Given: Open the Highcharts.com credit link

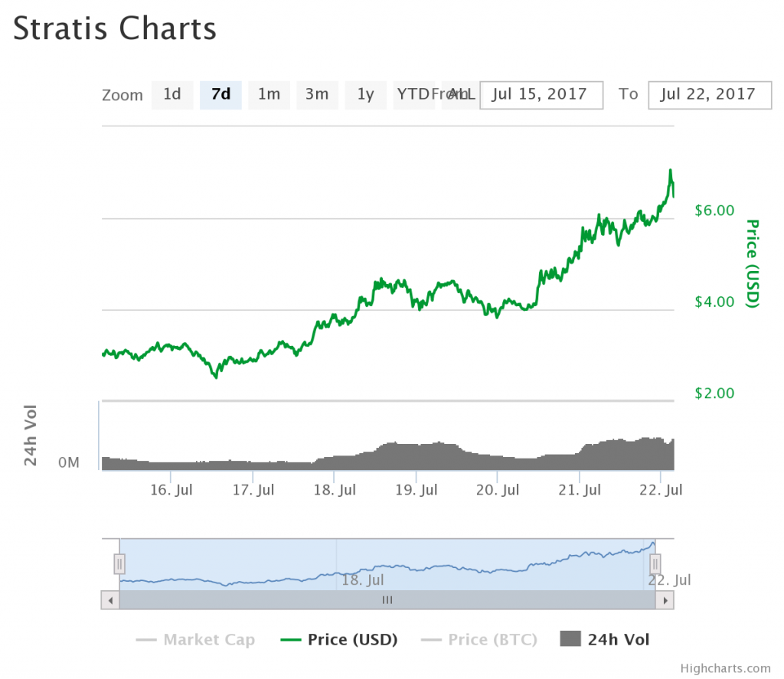Looking at the screenshot, I should (x=726, y=668).
